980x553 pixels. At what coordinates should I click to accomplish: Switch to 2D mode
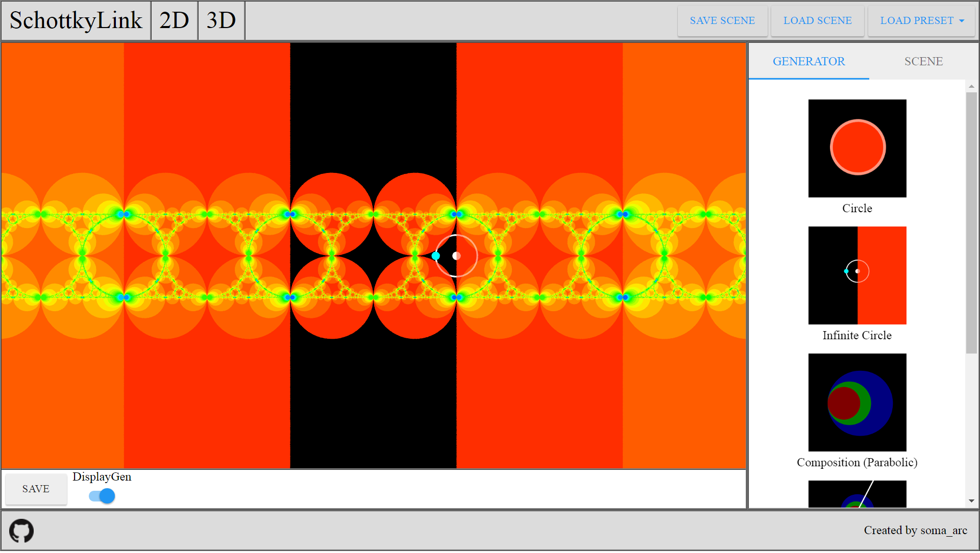174,20
